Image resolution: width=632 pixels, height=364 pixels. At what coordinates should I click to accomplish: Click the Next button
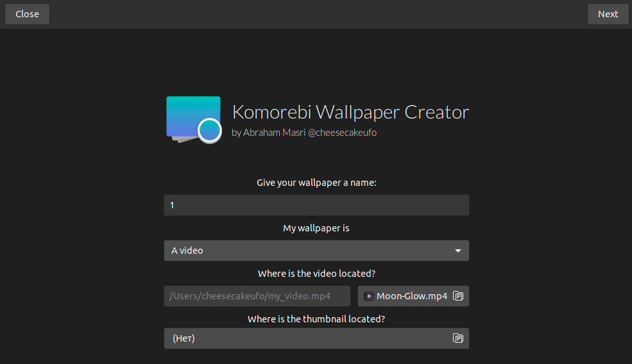point(608,14)
